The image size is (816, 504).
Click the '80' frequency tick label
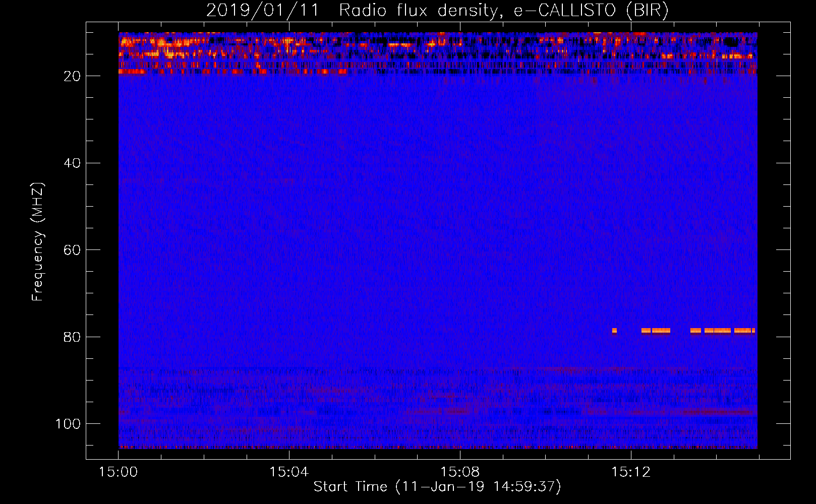[x=72, y=337]
